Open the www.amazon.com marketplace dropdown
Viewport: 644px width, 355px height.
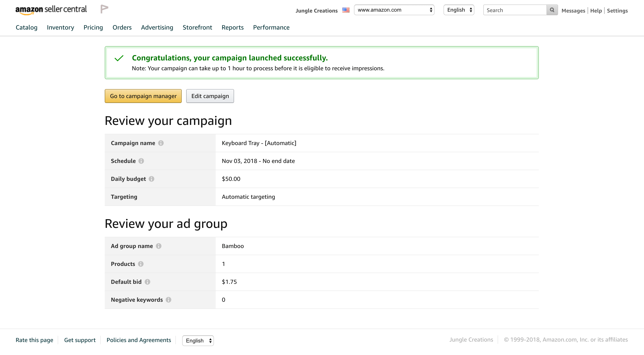pyautogui.click(x=394, y=10)
